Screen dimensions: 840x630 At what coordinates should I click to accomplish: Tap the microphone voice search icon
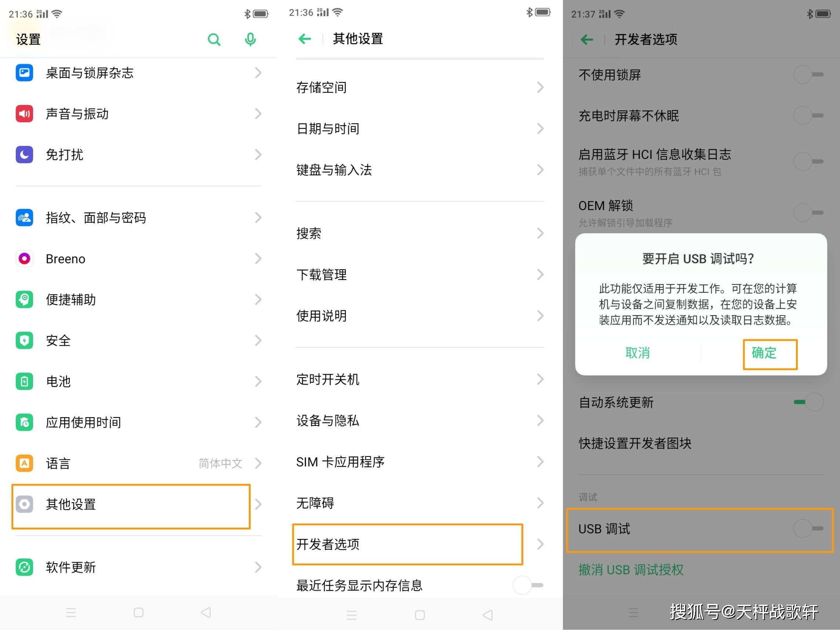[x=250, y=40]
